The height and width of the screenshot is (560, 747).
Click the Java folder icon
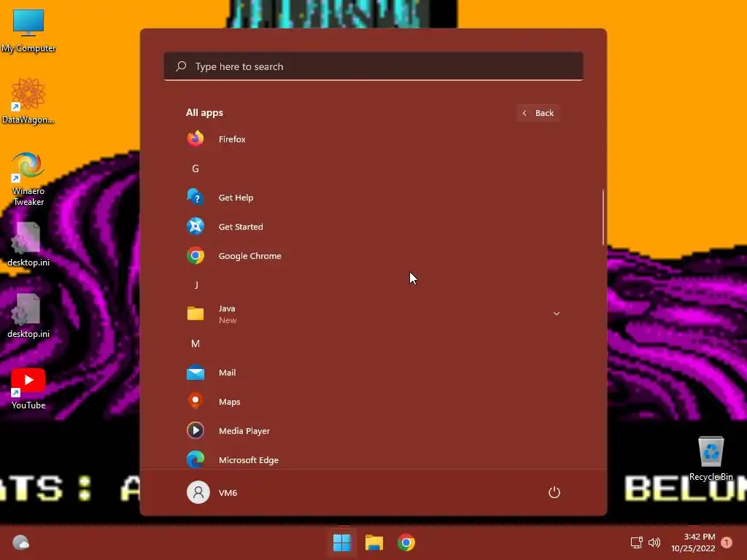[x=196, y=314]
